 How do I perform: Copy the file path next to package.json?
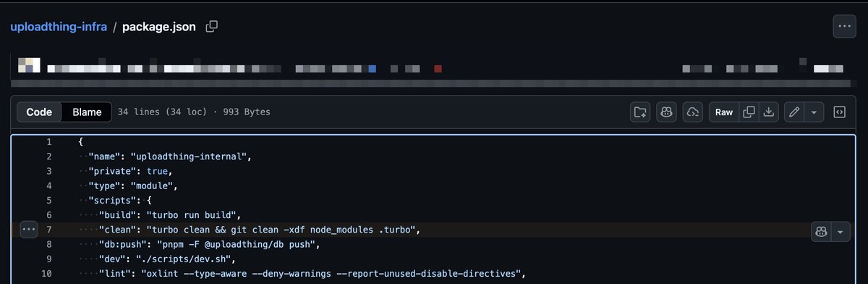coord(212,26)
